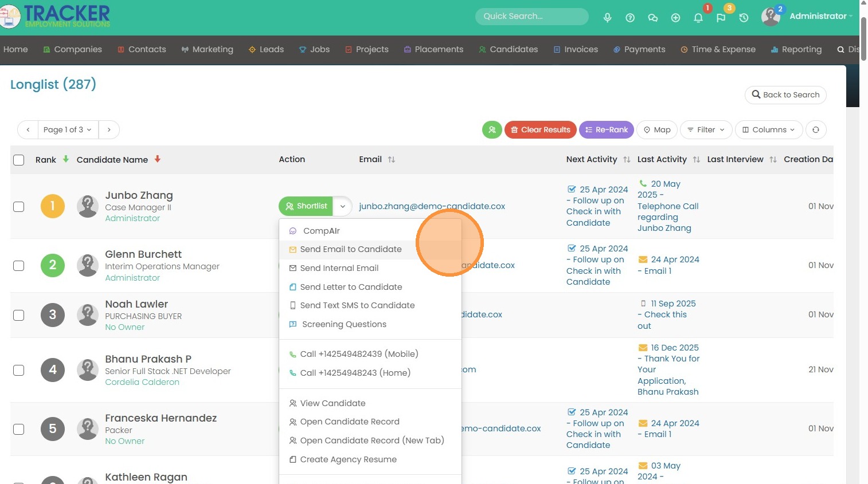The height and width of the screenshot is (484, 868).
Task: Open the chat messages icon
Action: 652,18
